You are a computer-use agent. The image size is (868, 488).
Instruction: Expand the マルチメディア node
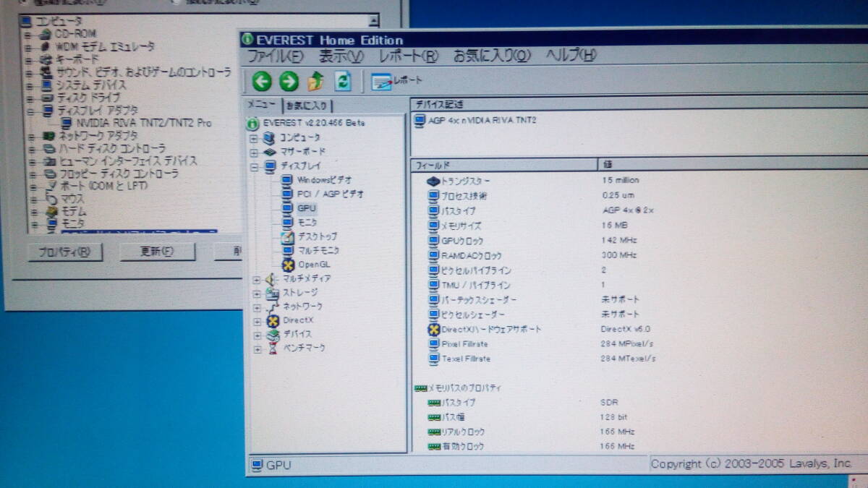pos(258,279)
